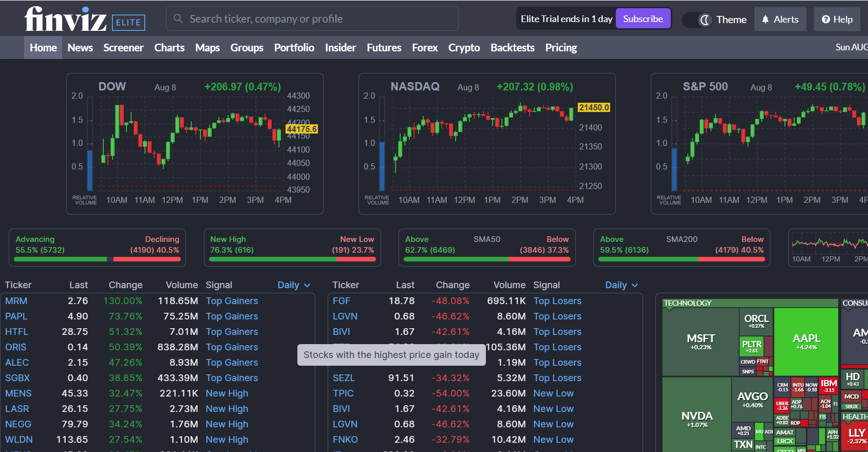
Task: Open the losers Daily timeframe dropdown
Action: [621, 285]
